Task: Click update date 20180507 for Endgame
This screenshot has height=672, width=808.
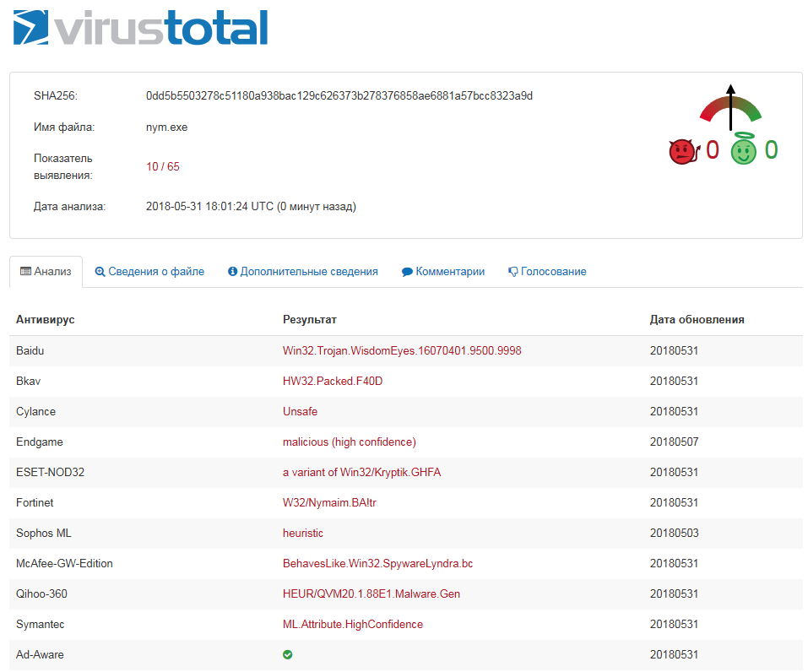Action: pos(674,442)
